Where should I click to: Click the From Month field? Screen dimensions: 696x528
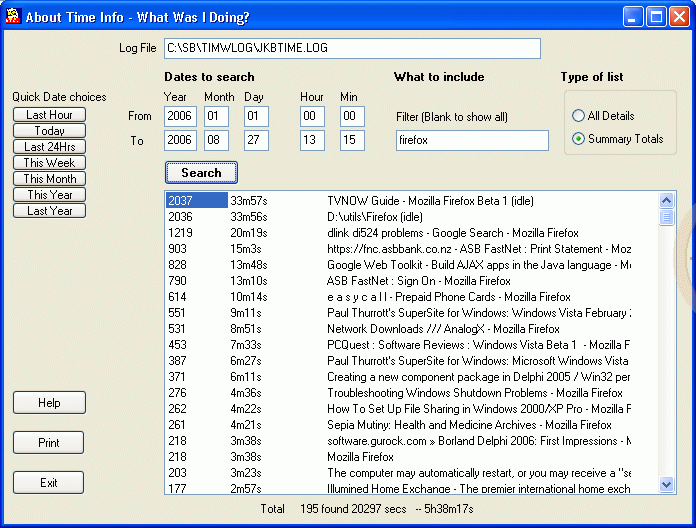coord(217,116)
